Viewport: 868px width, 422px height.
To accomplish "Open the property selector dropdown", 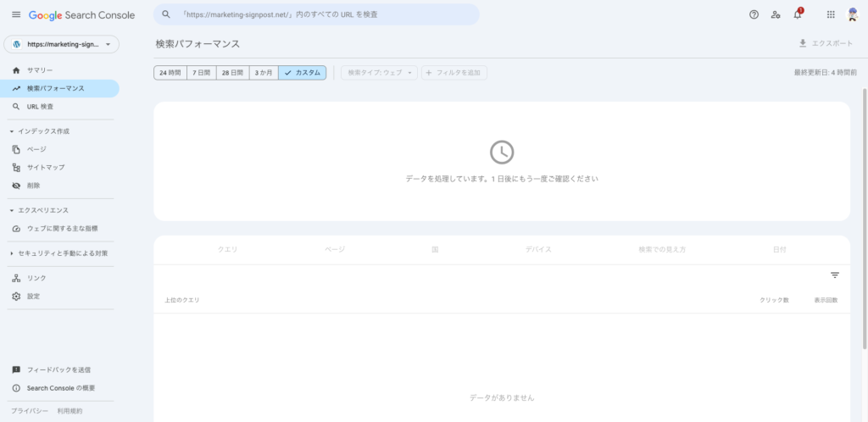I will pyautogui.click(x=61, y=44).
